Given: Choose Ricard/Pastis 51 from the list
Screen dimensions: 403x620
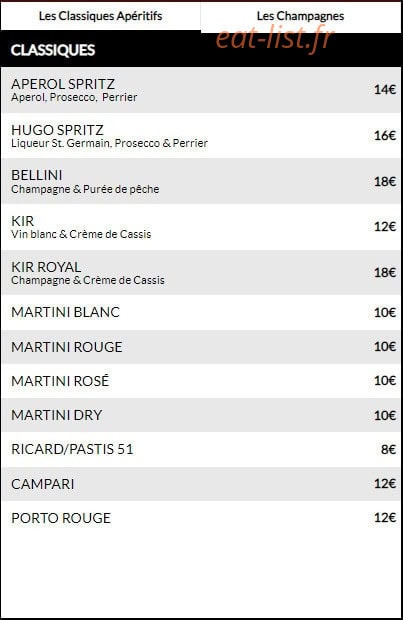Looking at the screenshot, I should pyautogui.click(x=201, y=449).
